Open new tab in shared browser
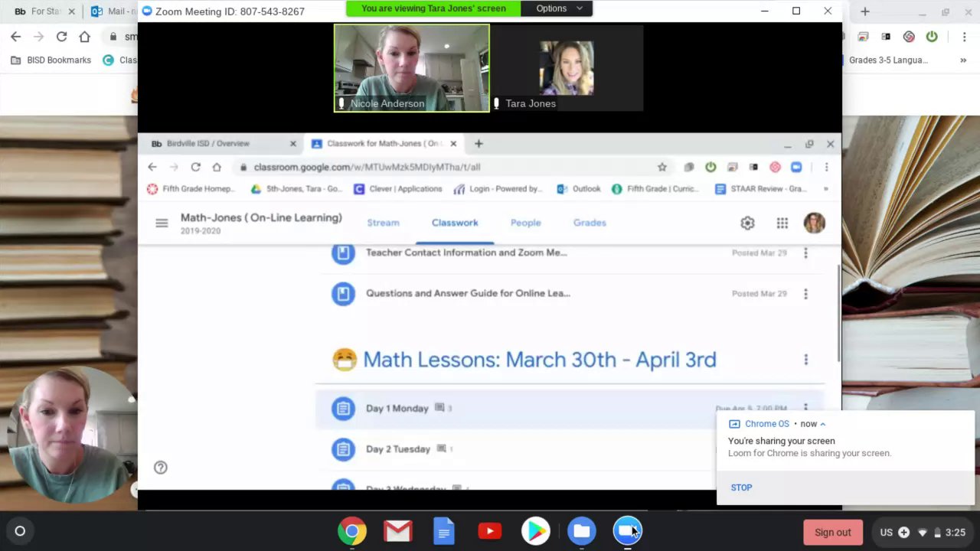This screenshot has width=980, height=551. coord(479,143)
